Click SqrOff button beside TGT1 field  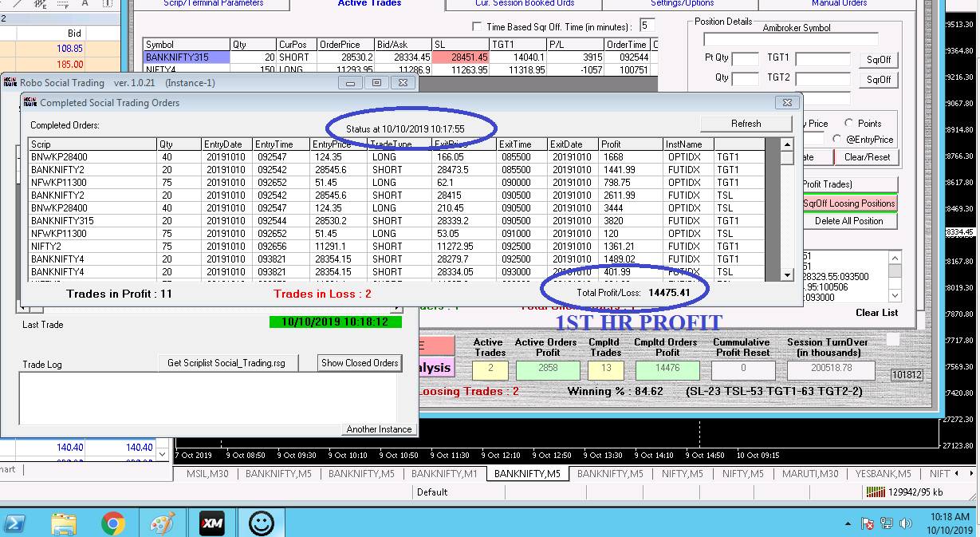coord(879,60)
